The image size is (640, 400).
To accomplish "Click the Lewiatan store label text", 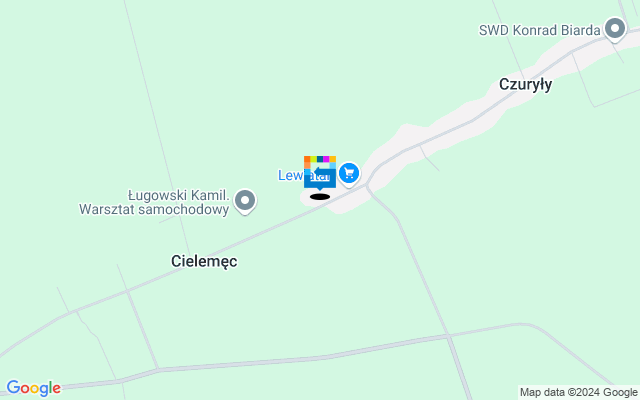I will pyautogui.click(x=304, y=176).
